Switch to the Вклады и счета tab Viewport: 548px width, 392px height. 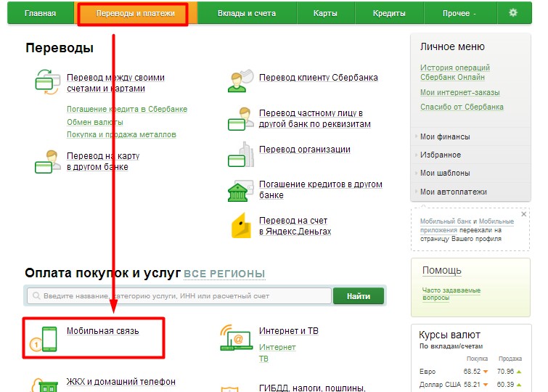click(247, 13)
